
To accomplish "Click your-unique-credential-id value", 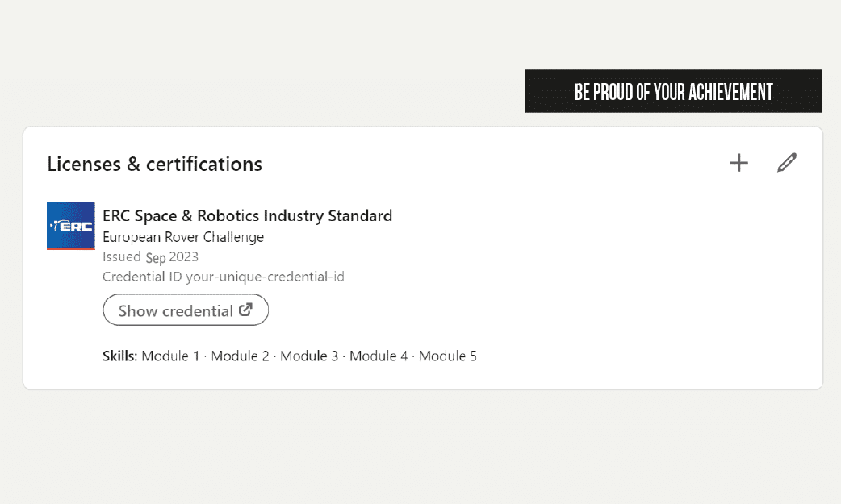I will (x=265, y=277).
